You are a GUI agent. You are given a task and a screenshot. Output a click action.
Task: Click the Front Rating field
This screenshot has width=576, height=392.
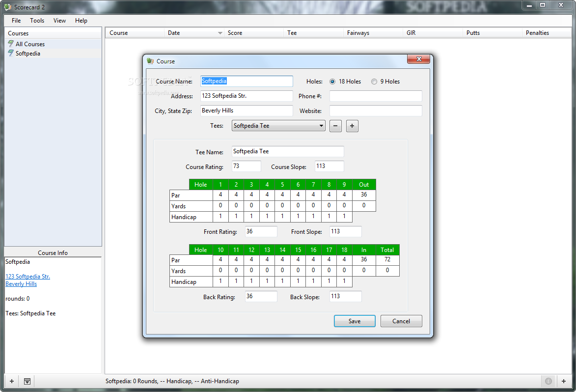click(261, 231)
